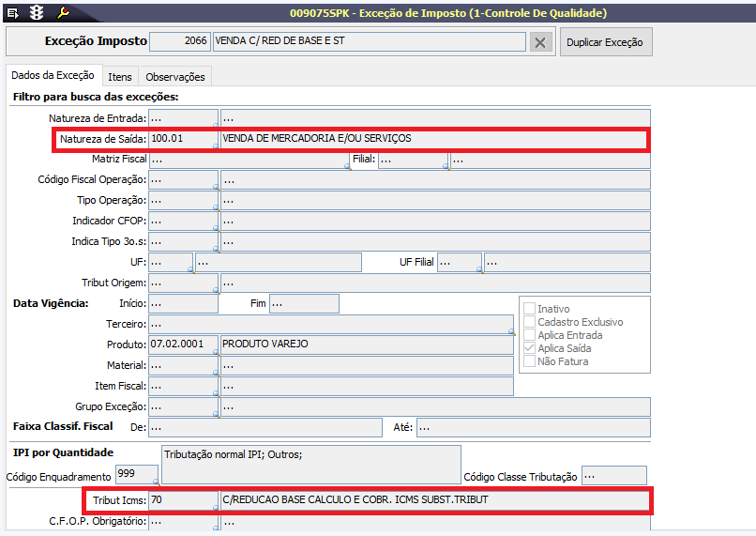Click the Código Fiscal Operação code field
This screenshot has height=536, width=756.
(183, 180)
